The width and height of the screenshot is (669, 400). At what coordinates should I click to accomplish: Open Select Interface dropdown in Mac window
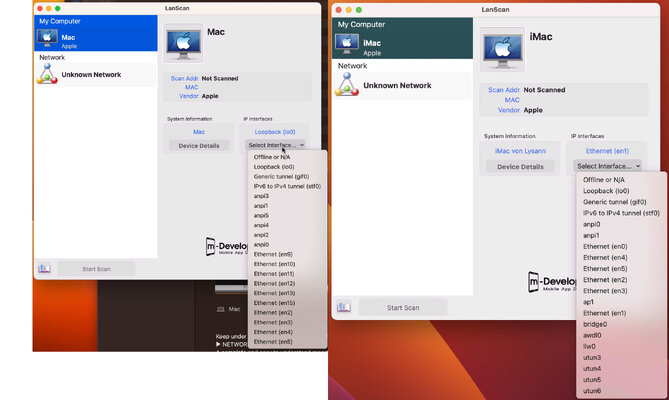tap(276, 145)
